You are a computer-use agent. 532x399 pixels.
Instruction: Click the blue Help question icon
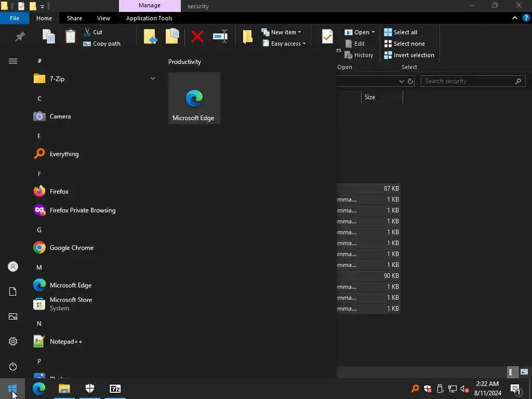(x=526, y=18)
